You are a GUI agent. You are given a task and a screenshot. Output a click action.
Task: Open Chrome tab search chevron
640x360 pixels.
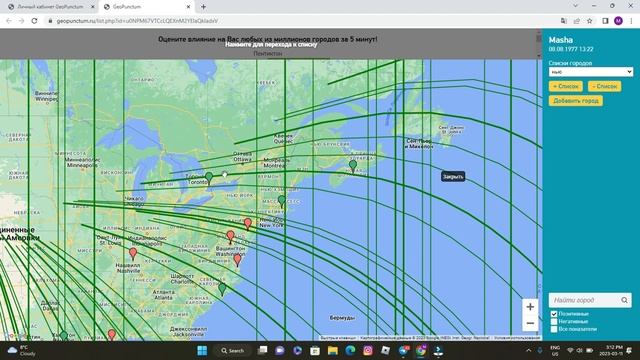[x=576, y=6]
